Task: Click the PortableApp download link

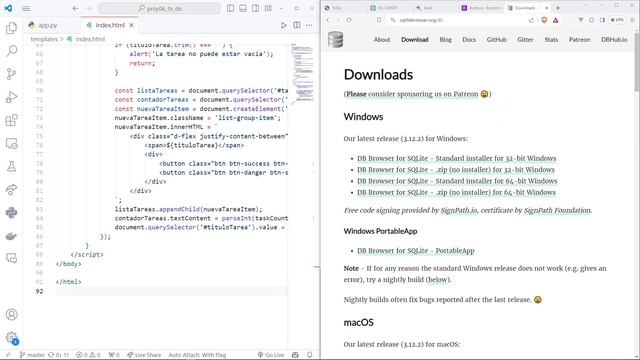Action: 416,251
